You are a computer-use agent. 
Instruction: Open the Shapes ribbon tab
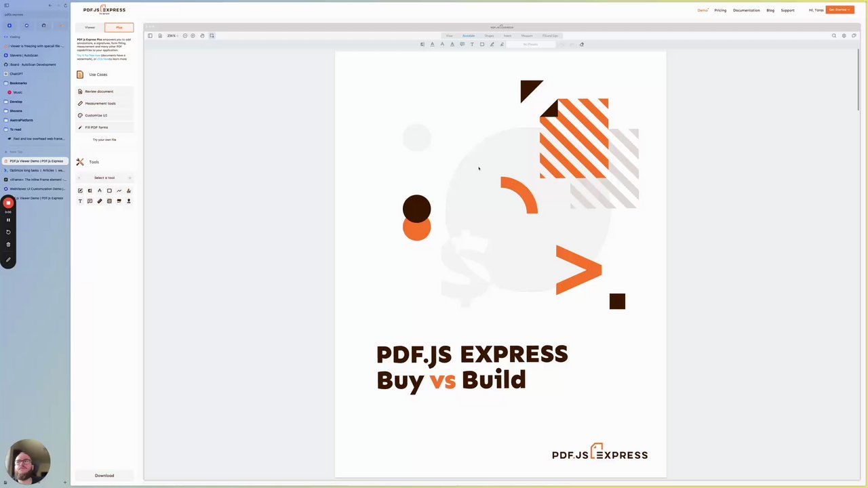tap(489, 36)
